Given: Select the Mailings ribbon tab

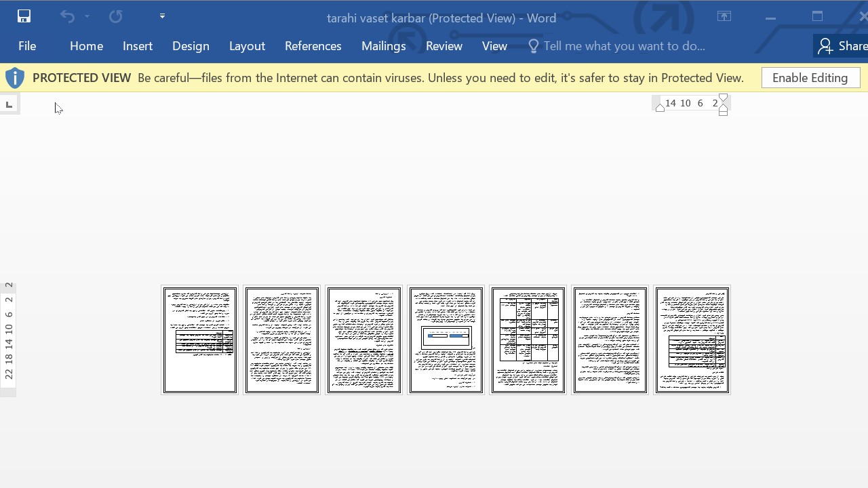Looking at the screenshot, I should click(x=384, y=46).
